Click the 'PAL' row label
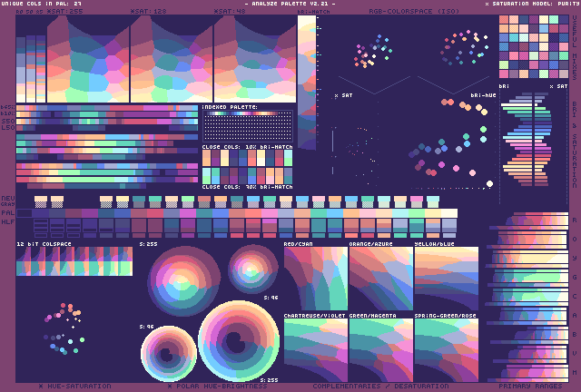Viewport: 581px width, 392px height. click(8, 212)
